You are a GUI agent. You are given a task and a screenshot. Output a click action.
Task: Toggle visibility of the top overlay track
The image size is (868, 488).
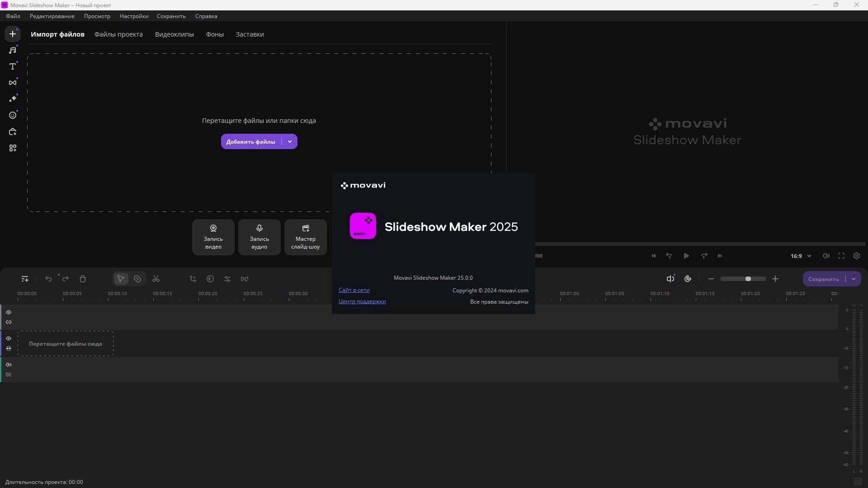(9, 312)
